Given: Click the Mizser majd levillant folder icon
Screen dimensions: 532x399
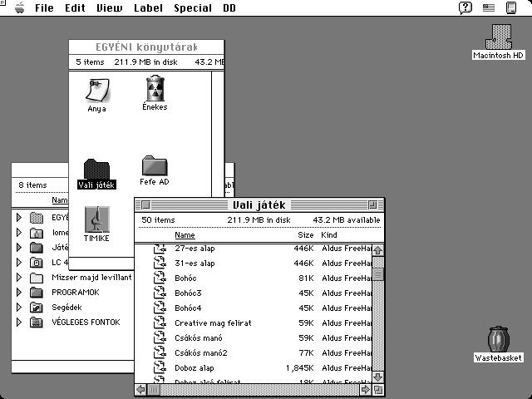Looking at the screenshot, I should pyautogui.click(x=37, y=278).
